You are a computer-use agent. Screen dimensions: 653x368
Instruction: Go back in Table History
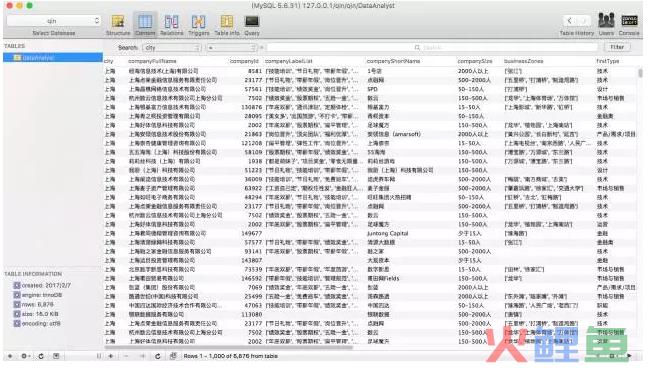(570, 20)
